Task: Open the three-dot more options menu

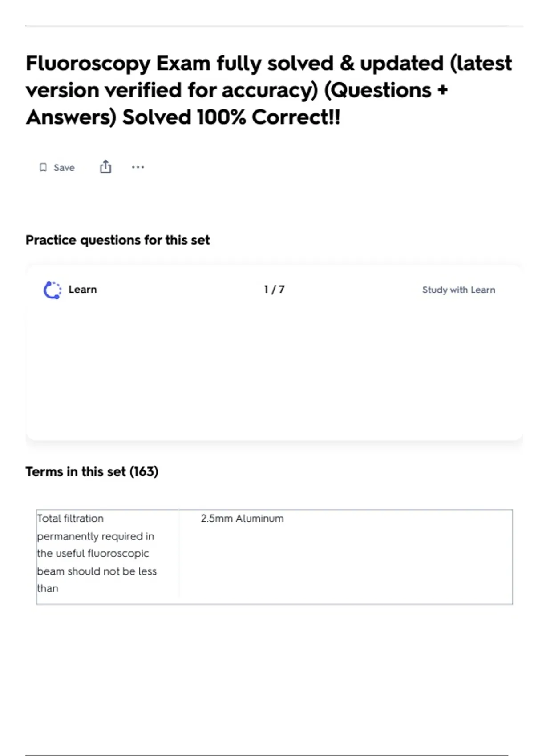Action: tap(138, 167)
